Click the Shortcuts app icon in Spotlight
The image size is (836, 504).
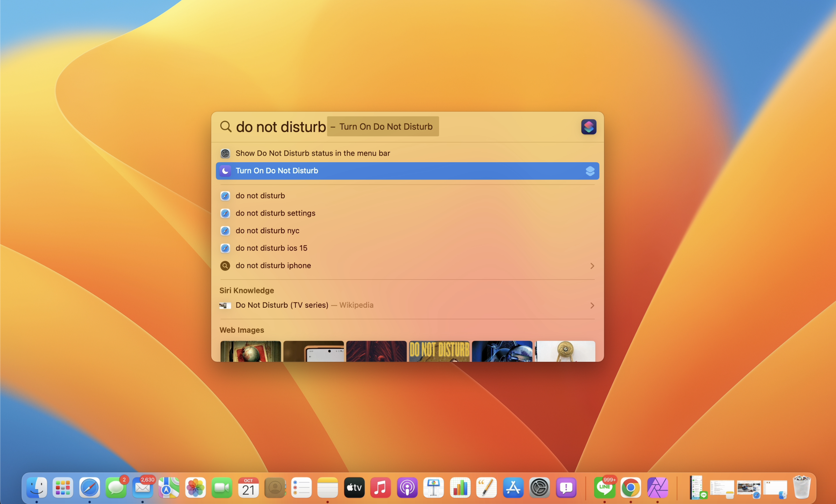click(588, 127)
